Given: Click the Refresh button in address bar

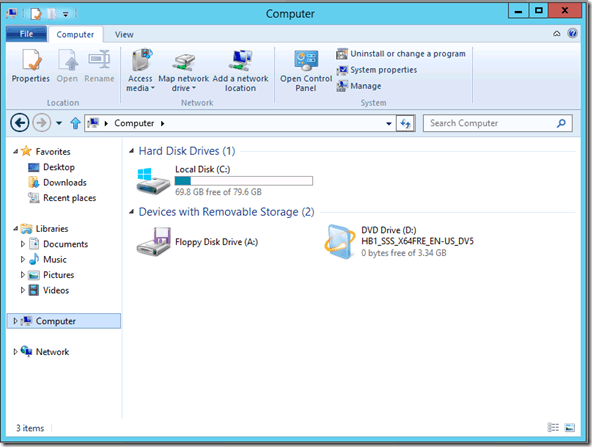Looking at the screenshot, I should coord(405,123).
